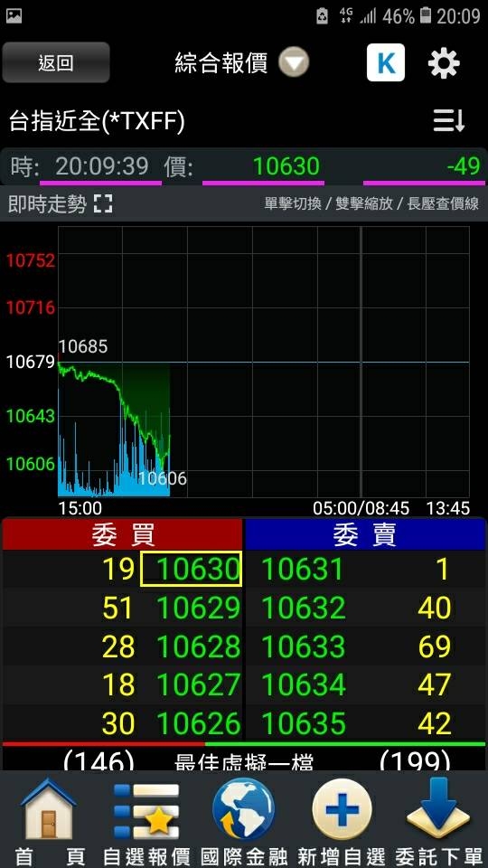This screenshot has width=488, height=868.
Task: Tap the sort list icon beside 台指近全
Action: [x=449, y=120]
